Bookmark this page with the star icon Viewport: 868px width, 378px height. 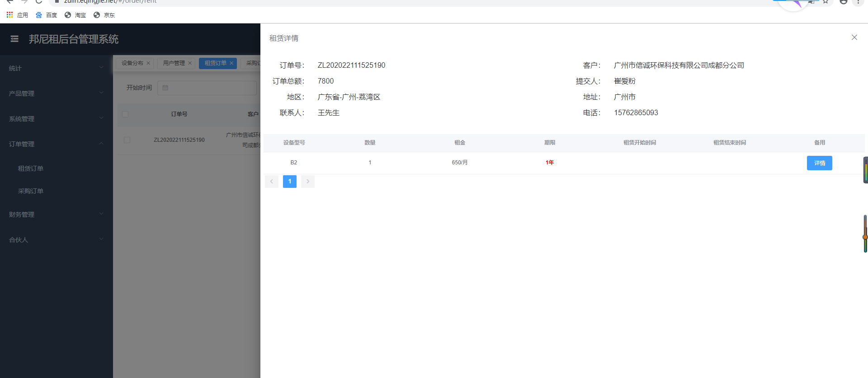point(826,2)
